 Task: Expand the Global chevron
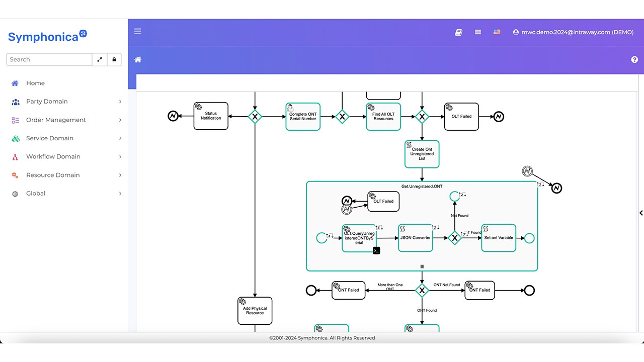click(120, 193)
